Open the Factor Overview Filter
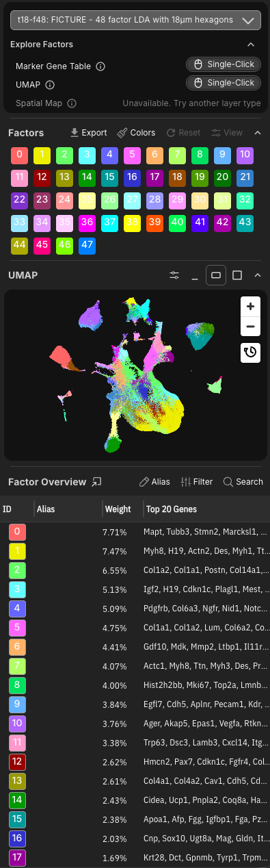Image resolution: width=270 pixels, height=868 pixels. click(197, 482)
